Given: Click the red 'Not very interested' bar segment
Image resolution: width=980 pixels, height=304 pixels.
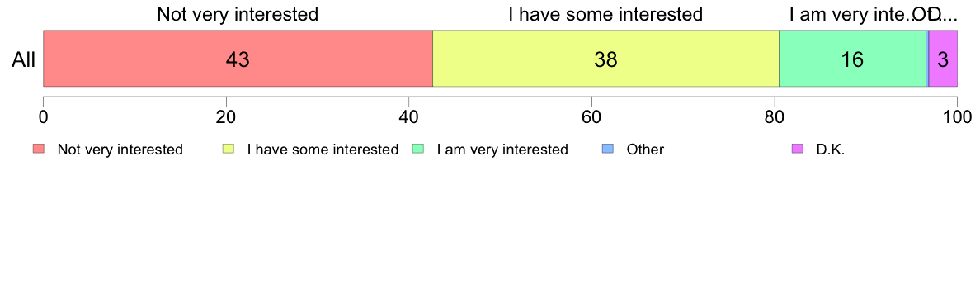Looking at the screenshot, I should 238,58.
